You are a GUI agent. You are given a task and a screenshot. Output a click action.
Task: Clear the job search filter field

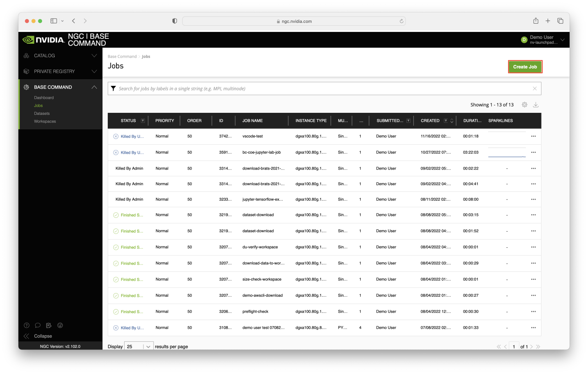click(535, 89)
